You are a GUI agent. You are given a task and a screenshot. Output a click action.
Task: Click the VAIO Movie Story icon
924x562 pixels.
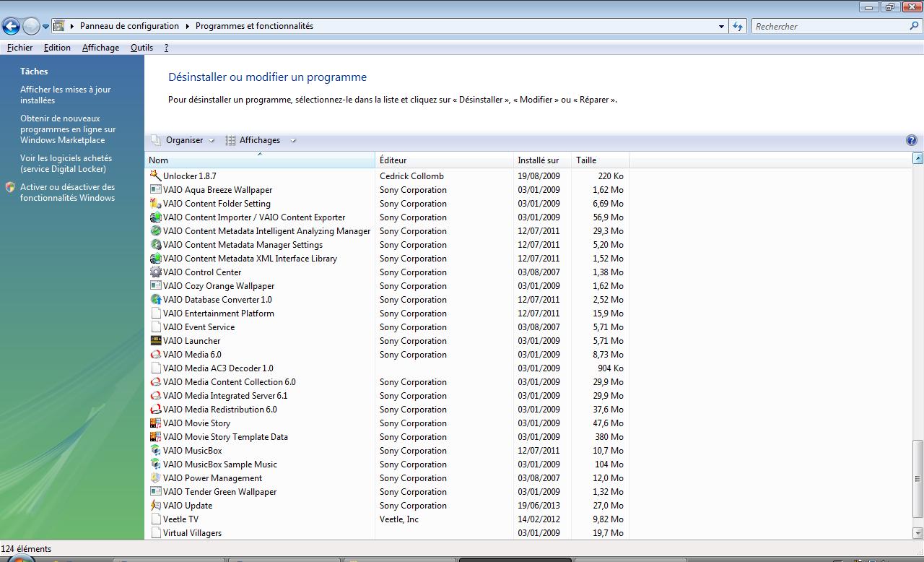pos(155,423)
